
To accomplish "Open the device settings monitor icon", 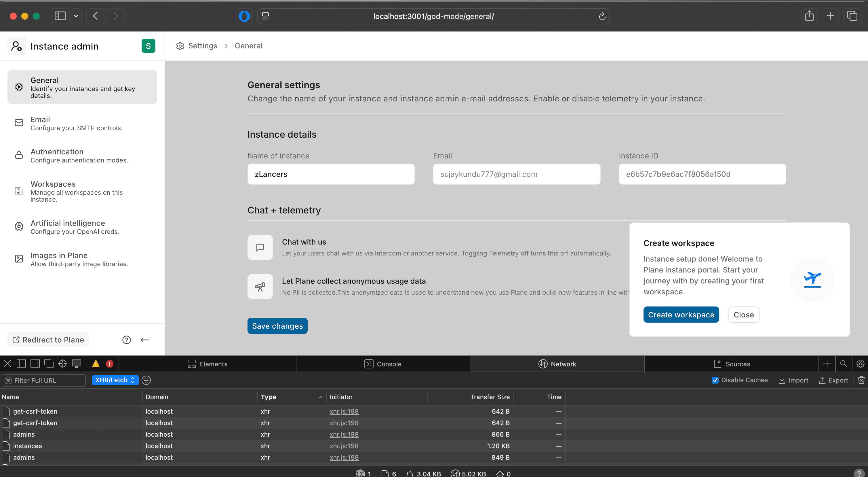I will point(77,364).
